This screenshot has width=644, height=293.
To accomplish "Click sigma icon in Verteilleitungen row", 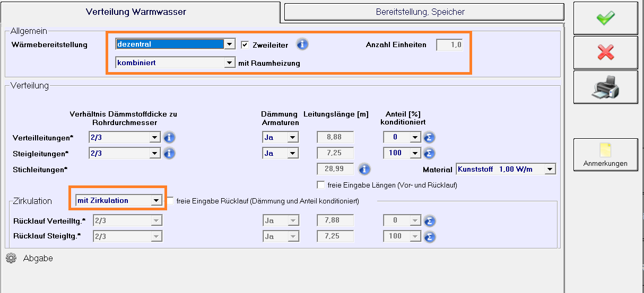I will (430, 138).
